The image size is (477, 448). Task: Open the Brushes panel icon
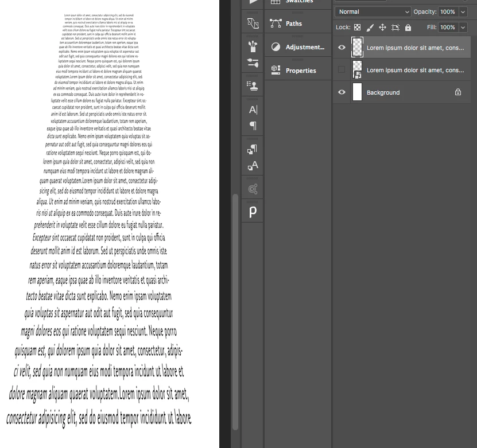253,46
